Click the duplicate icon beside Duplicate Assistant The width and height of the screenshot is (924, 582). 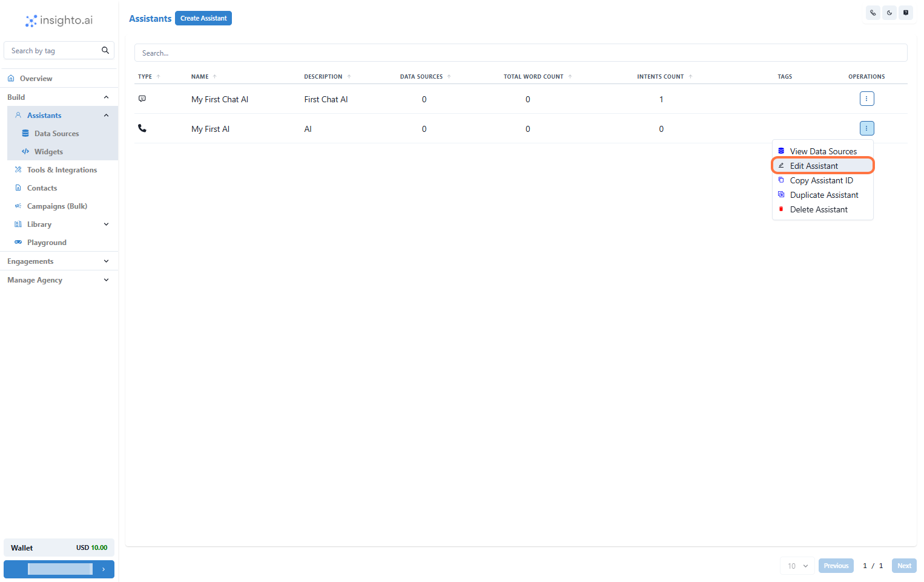(x=781, y=194)
